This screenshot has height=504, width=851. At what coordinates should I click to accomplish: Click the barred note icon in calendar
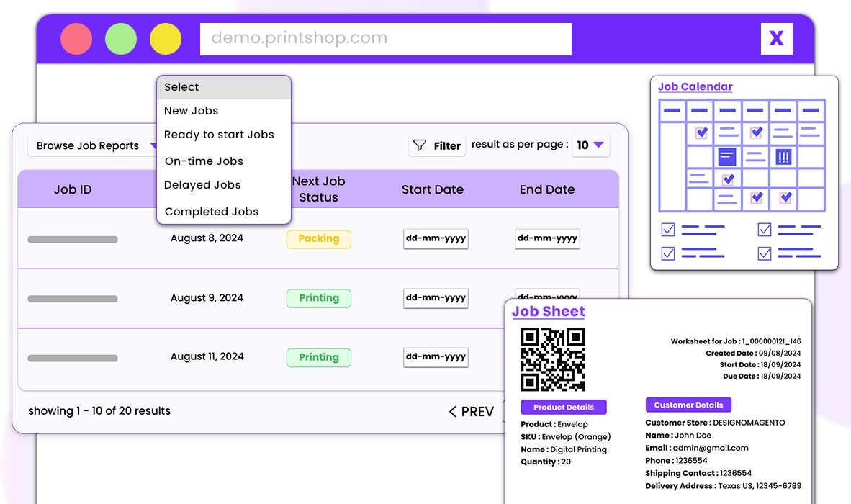pyautogui.click(x=783, y=158)
